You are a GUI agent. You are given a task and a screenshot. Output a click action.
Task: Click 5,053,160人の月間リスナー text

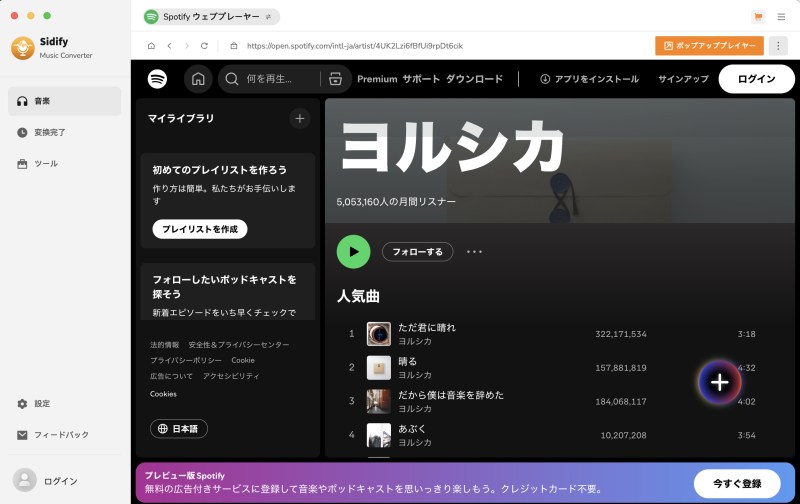point(396,202)
